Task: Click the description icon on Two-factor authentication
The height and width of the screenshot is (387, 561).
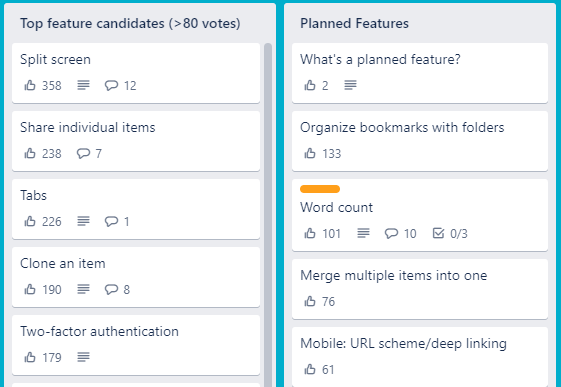Action: (x=83, y=357)
